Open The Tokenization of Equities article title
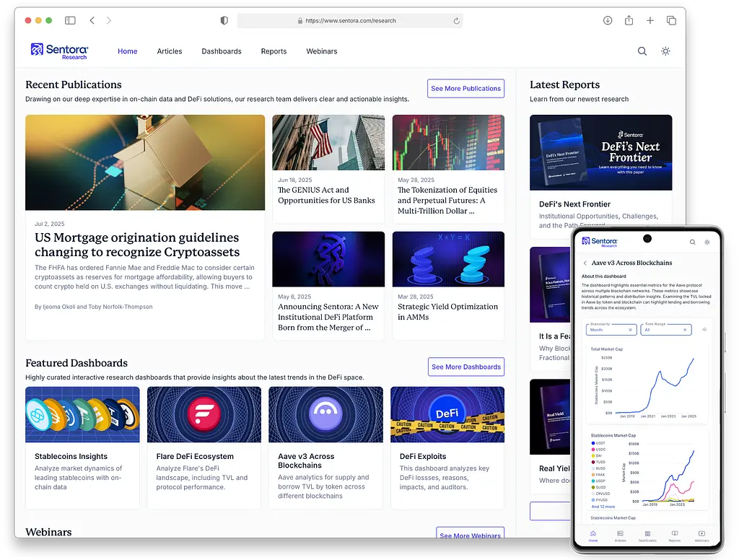 click(x=447, y=201)
